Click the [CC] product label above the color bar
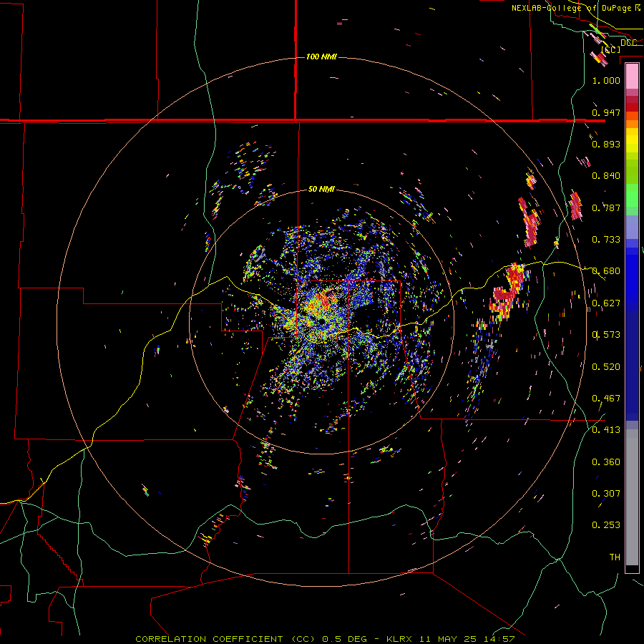Screen dimensions: 644x644 coord(611,49)
